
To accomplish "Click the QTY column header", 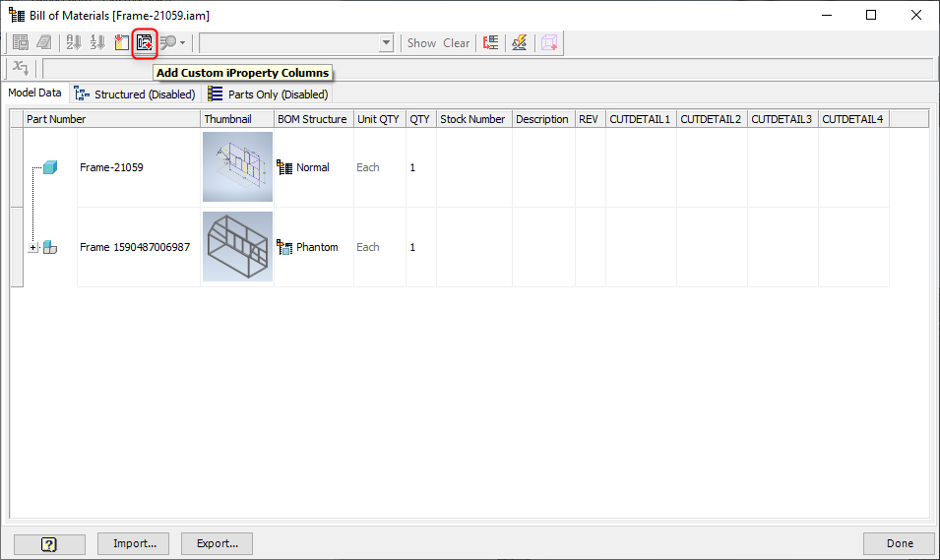I will [421, 119].
